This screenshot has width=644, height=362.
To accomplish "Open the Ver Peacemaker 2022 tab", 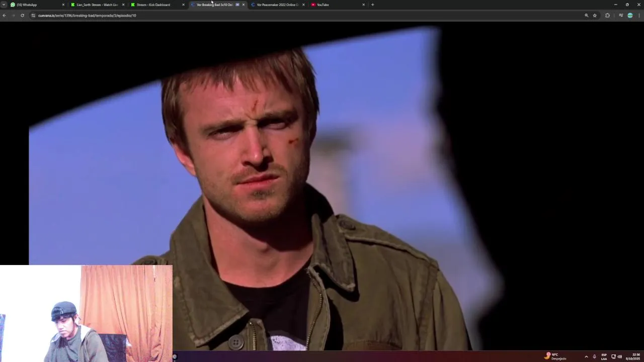I will (278, 5).
